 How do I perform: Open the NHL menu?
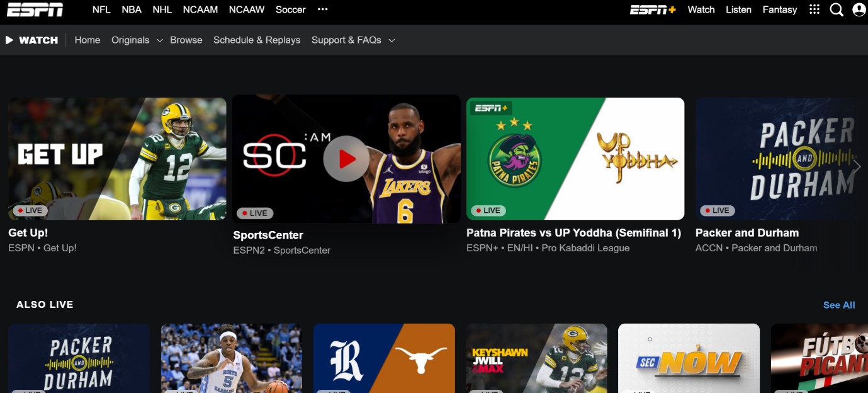162,9
